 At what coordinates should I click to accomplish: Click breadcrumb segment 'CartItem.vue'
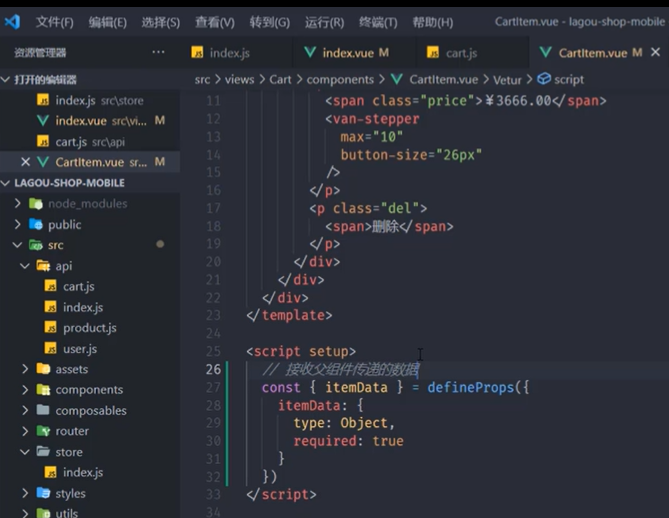pyautogui.click(x=444, y=80)
